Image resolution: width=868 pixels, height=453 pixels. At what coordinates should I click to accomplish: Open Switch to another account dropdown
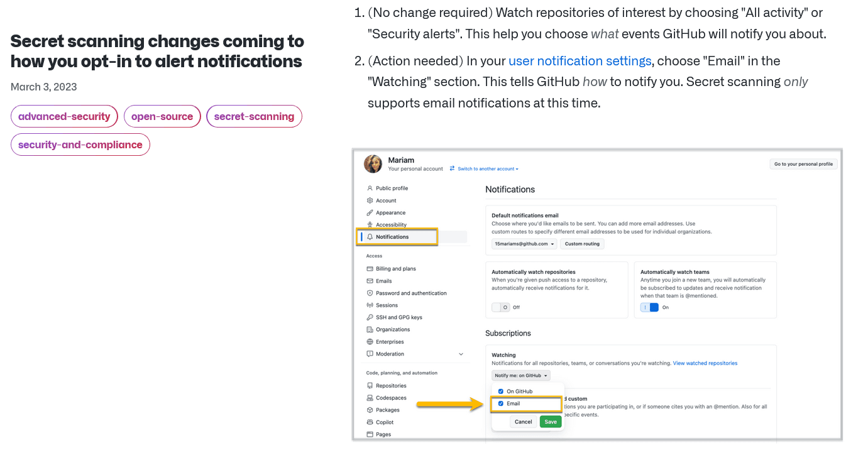pyautogui.click(x=485, y=169)
